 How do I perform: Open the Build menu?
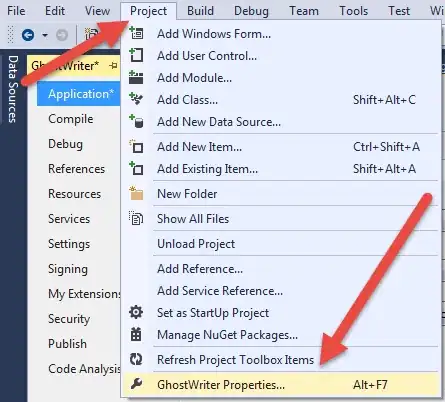pyautogui.click(x=200, y=11)
